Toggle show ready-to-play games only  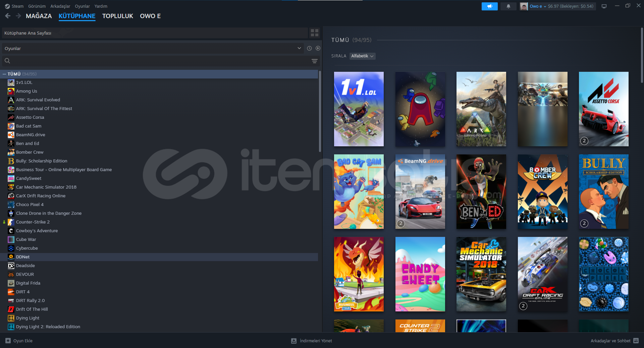point(318,48)
